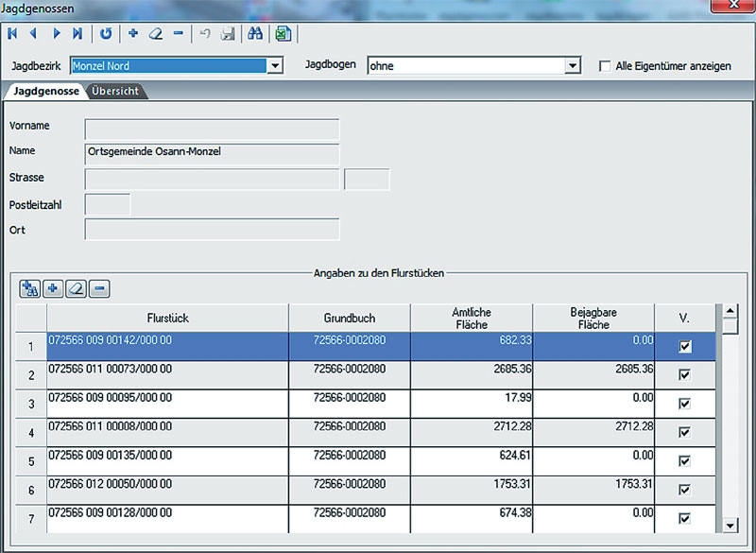756x553 pixels.
Task: Go to the previous record
Action: [x=34, y=34]
